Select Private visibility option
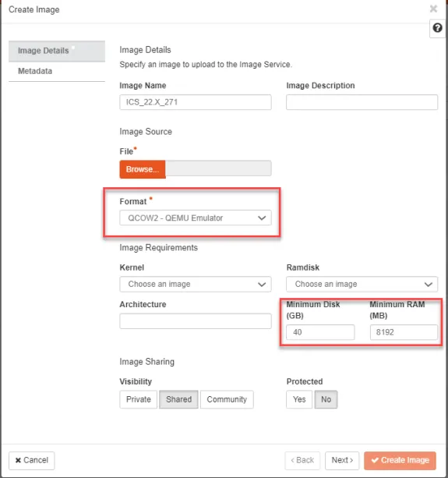448x478 pixels. coord(138,399)
